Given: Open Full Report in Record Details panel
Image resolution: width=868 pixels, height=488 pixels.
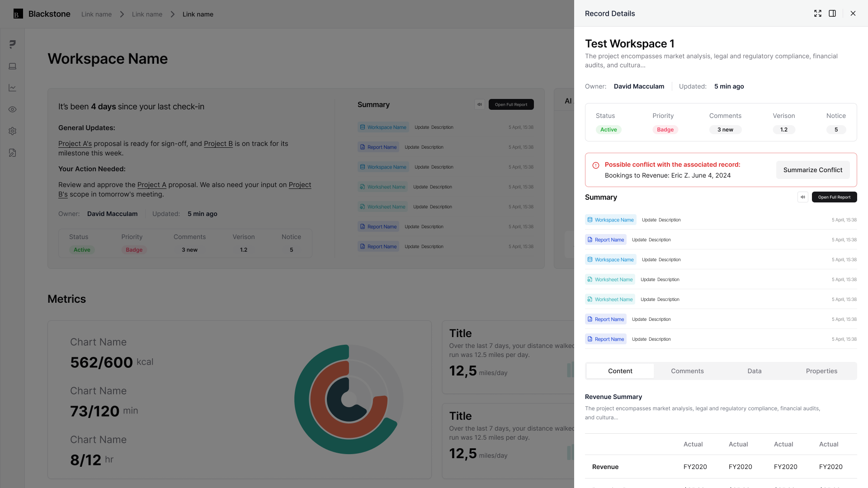Looking at the screenshot, I should [x=835, y=197].
